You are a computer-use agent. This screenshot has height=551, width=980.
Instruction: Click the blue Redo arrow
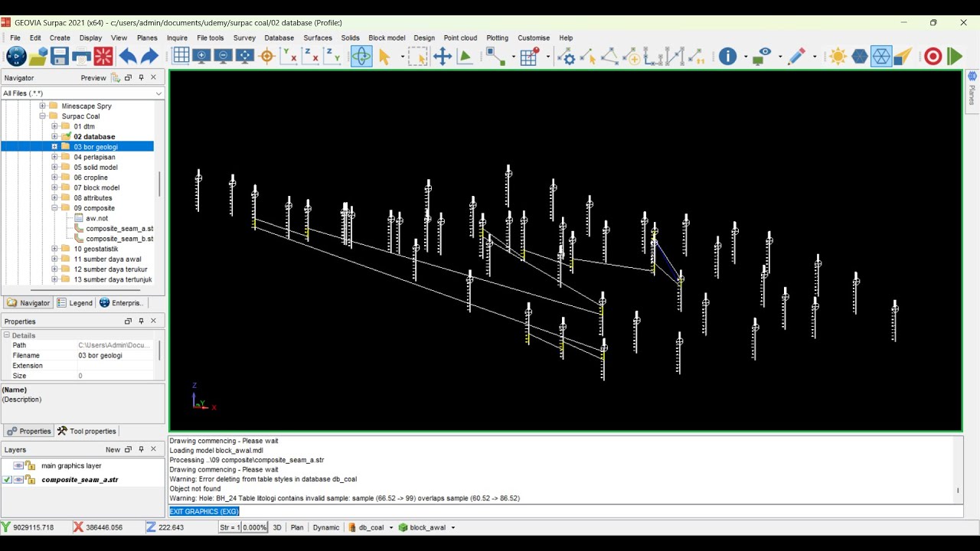(x=149, y=56)
